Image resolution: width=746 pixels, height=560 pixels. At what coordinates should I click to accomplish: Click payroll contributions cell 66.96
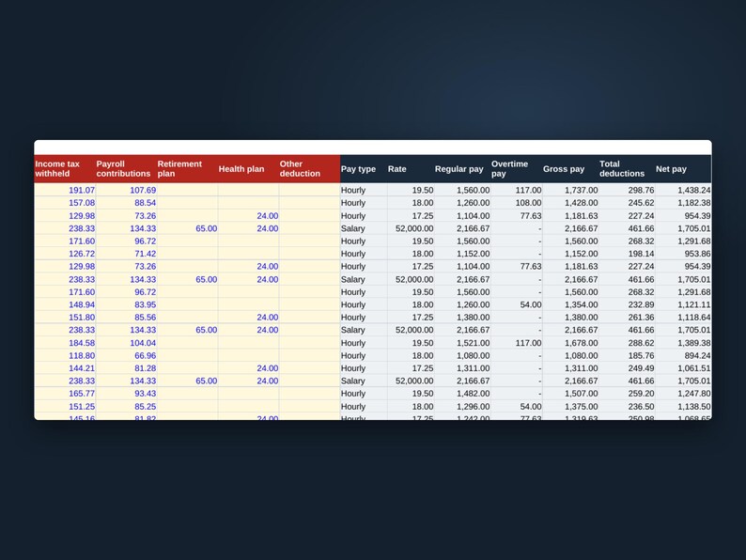[126, 355]
